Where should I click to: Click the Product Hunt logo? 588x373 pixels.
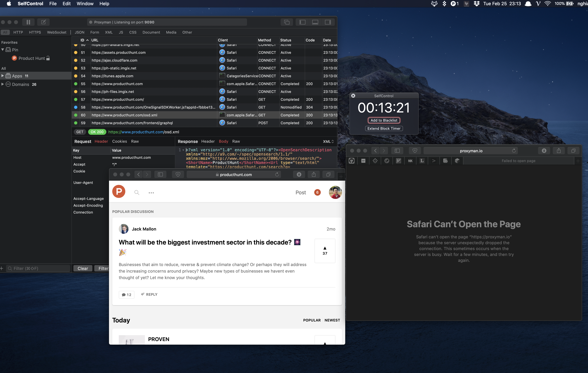pyautogui.click(x=119, y=192)
